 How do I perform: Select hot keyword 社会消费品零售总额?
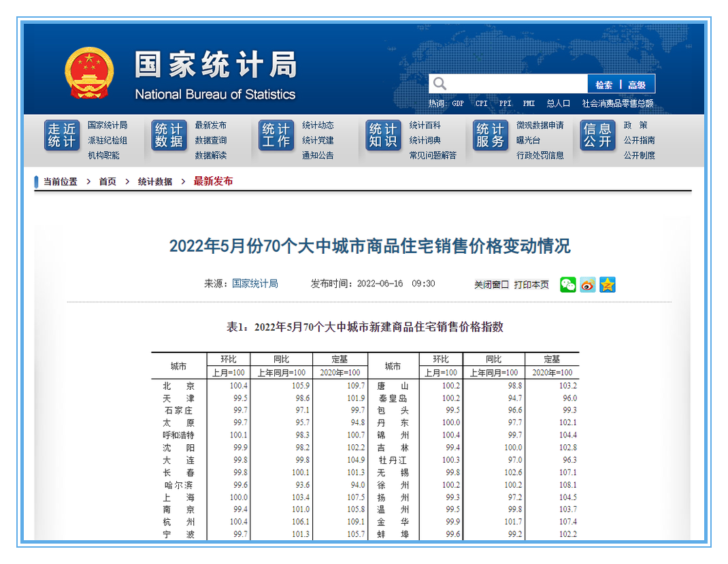click(x=618, y=103)
